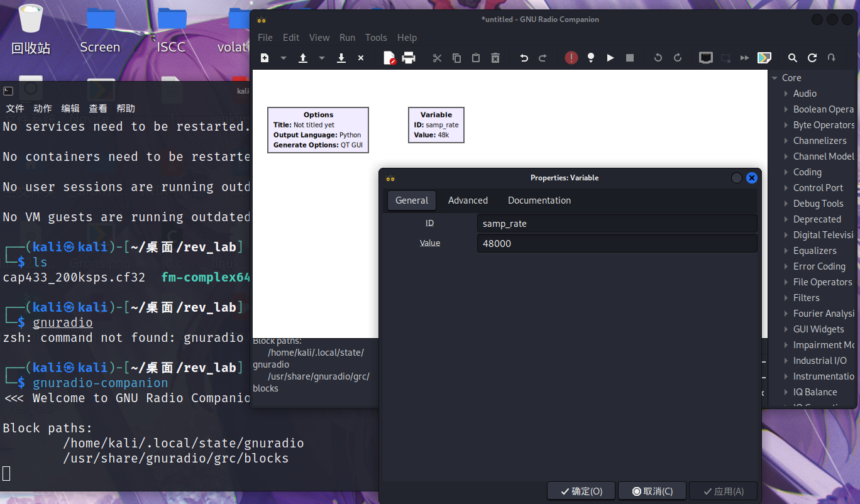860x504 pixels.
Task: Switch to Documentation tab in Properties dialog
Action: (x=539, y=200)
